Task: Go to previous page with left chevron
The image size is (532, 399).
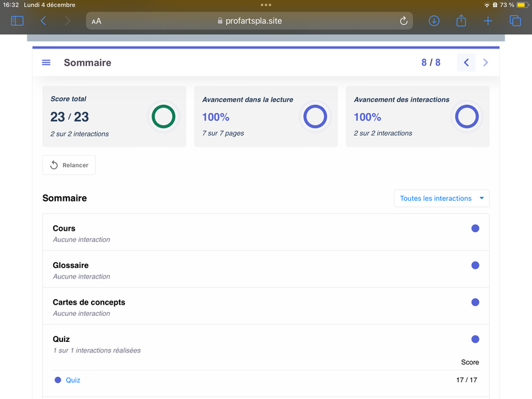Action: (466, 63)
